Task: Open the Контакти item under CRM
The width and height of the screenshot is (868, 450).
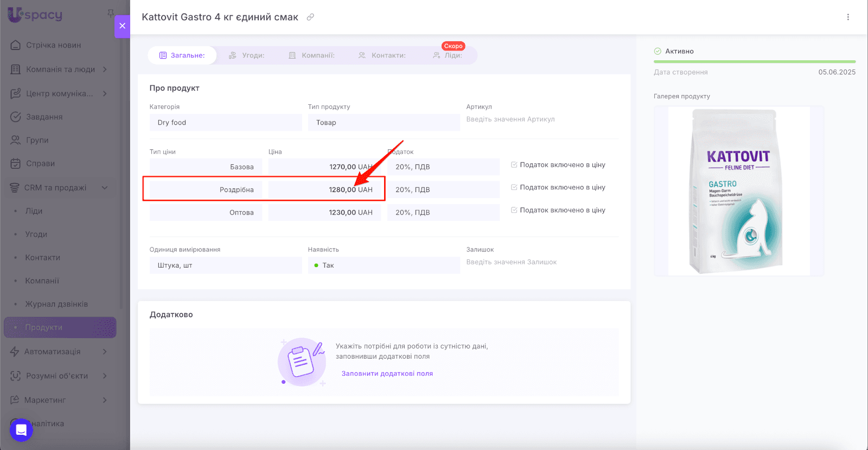Action: (x=42, y=257)
